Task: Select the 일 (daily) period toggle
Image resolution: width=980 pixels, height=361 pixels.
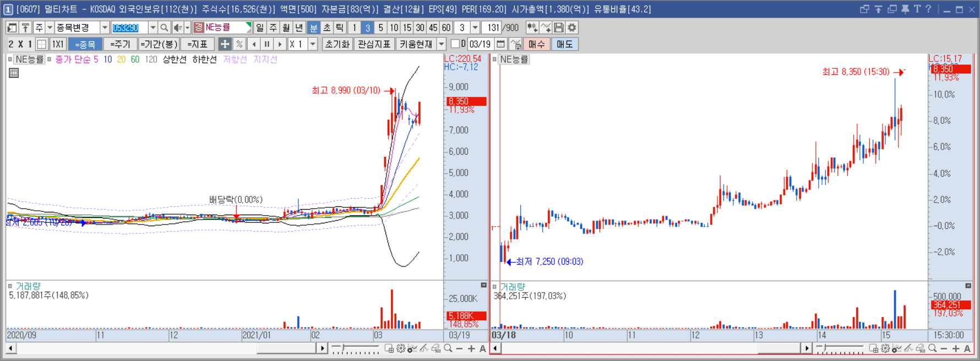Action: tap(260, 28)
